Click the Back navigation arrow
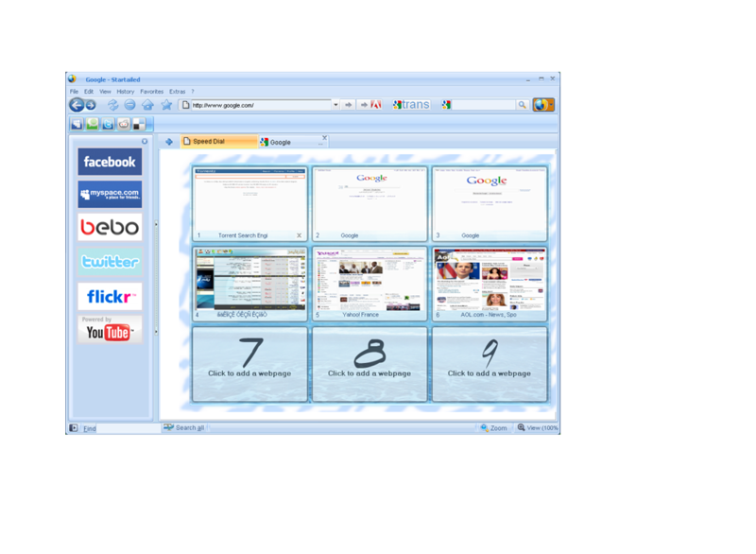This screenshot has height=554, width=756. coord(77,105)
